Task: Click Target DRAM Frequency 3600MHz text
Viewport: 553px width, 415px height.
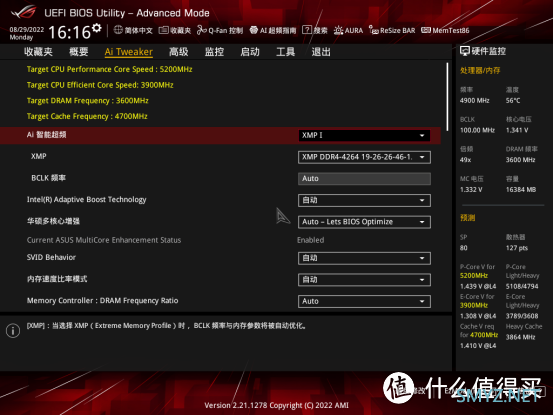Action: tap(87, 100)
